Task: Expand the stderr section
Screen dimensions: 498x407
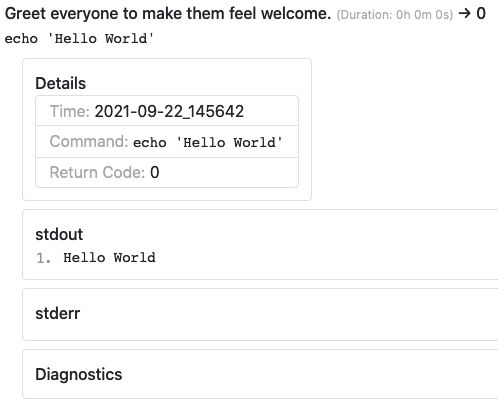Action: (58, 313)
